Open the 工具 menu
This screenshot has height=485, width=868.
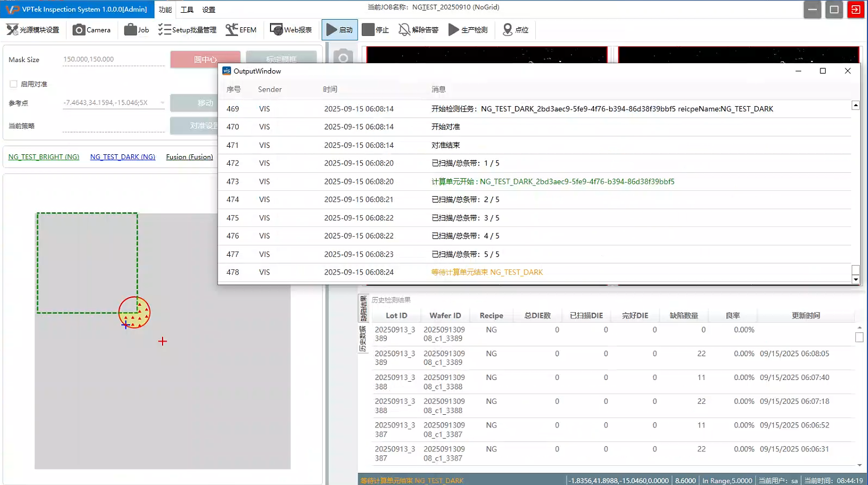tap(187, 9)
